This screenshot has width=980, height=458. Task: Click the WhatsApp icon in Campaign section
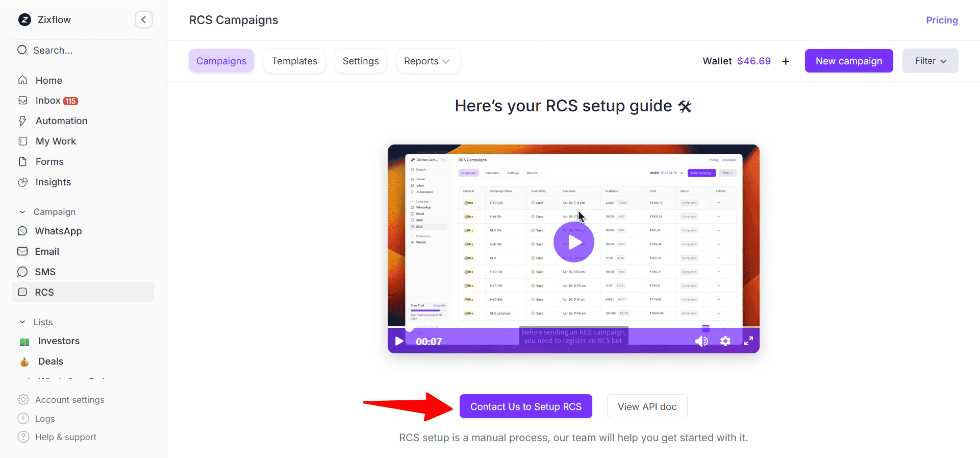coord(22,231)
